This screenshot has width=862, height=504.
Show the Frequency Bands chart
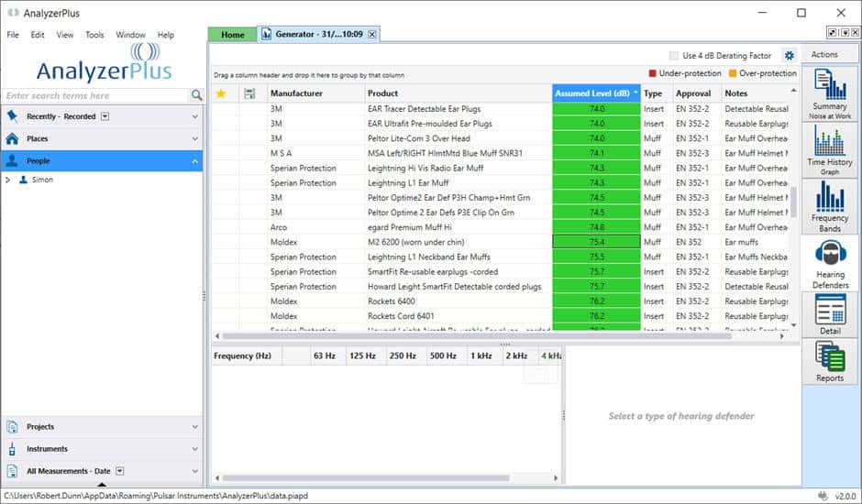click(x=829, y=205)
